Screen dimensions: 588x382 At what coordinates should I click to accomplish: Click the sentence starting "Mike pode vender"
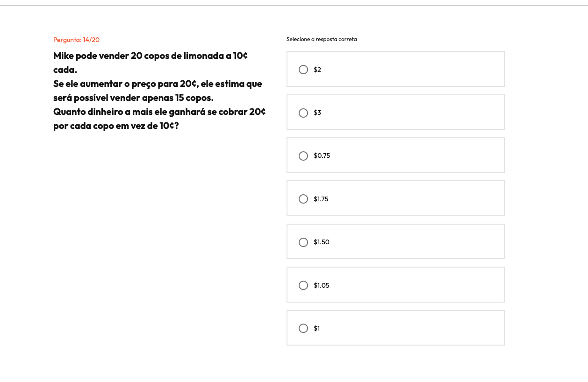(x=151, y=63)
